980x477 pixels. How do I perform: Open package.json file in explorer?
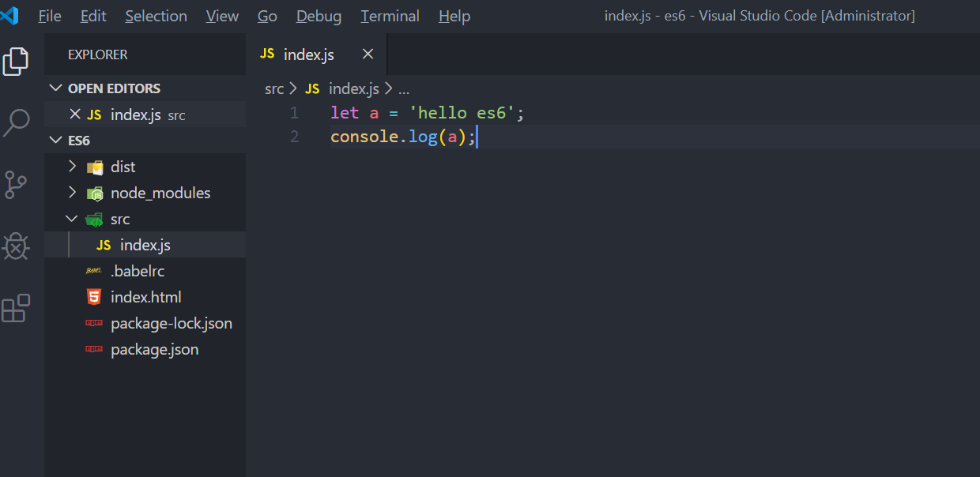(154, 349)
